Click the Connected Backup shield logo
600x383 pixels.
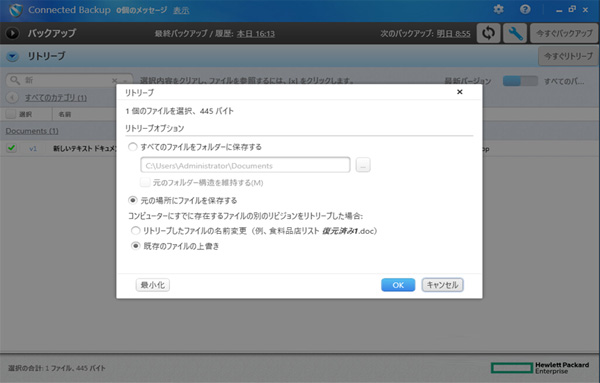point(16,10)
